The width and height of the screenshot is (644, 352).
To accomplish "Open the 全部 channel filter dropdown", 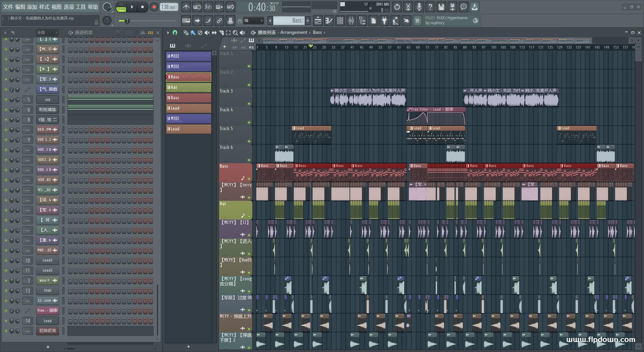I will tap(47, 33).
